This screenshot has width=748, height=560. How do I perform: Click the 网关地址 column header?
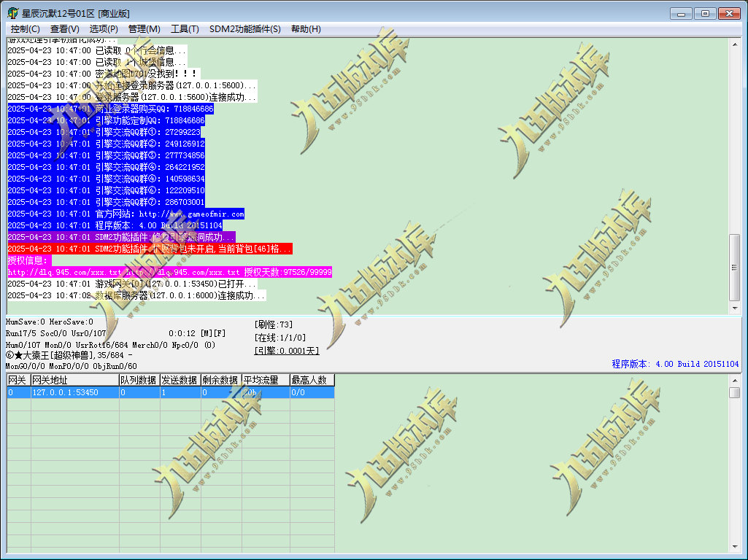pyautogui.click(x=74, y=380)
